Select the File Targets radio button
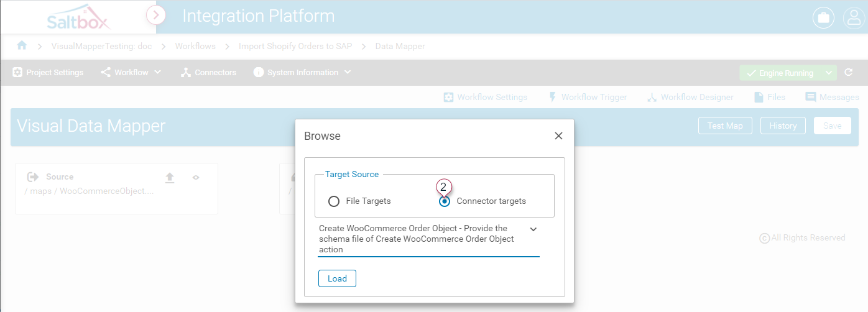This screenshot has height=312, width=868. [334, 201]
